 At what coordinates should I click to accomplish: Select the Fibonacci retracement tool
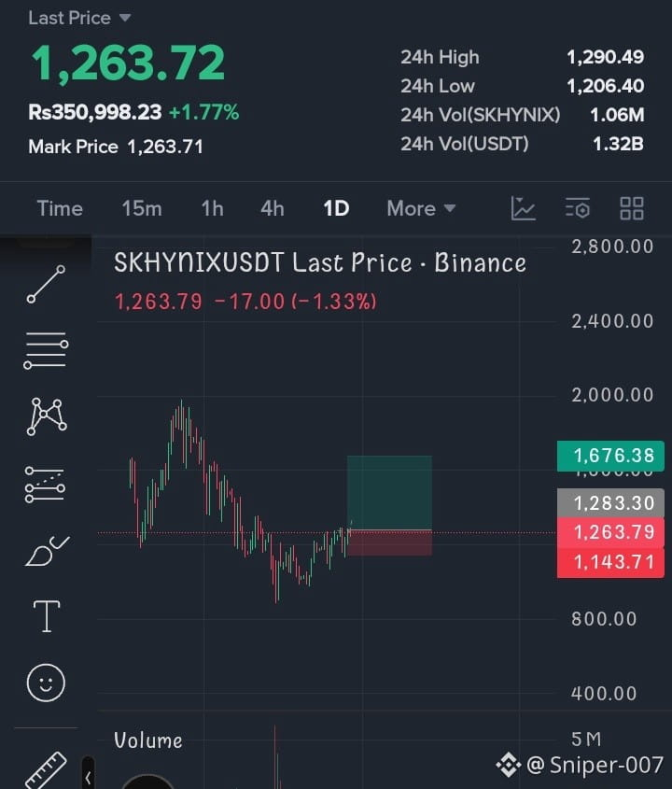pos(46,485)
